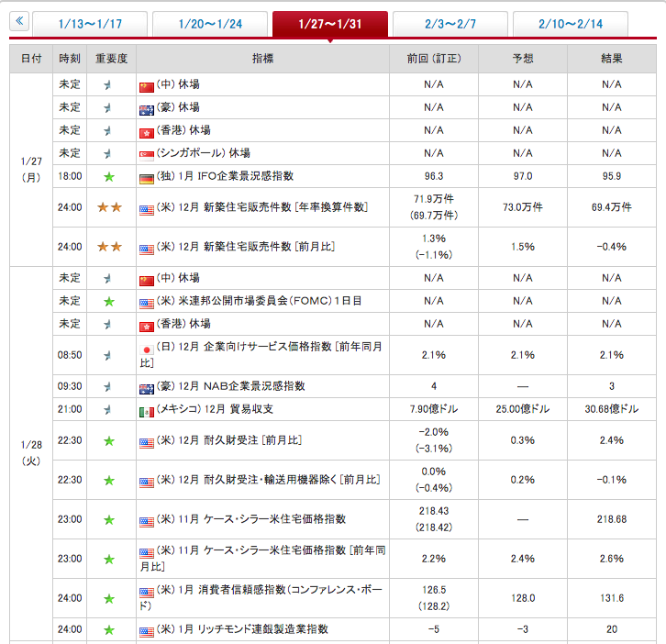666x644 pixels.
Task: Open the 1/20~1/24 week tab
Action: pos(210,24)
